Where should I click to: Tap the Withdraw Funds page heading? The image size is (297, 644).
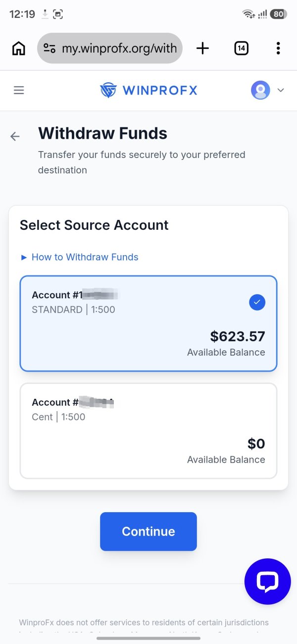click(x=102, y=133)
